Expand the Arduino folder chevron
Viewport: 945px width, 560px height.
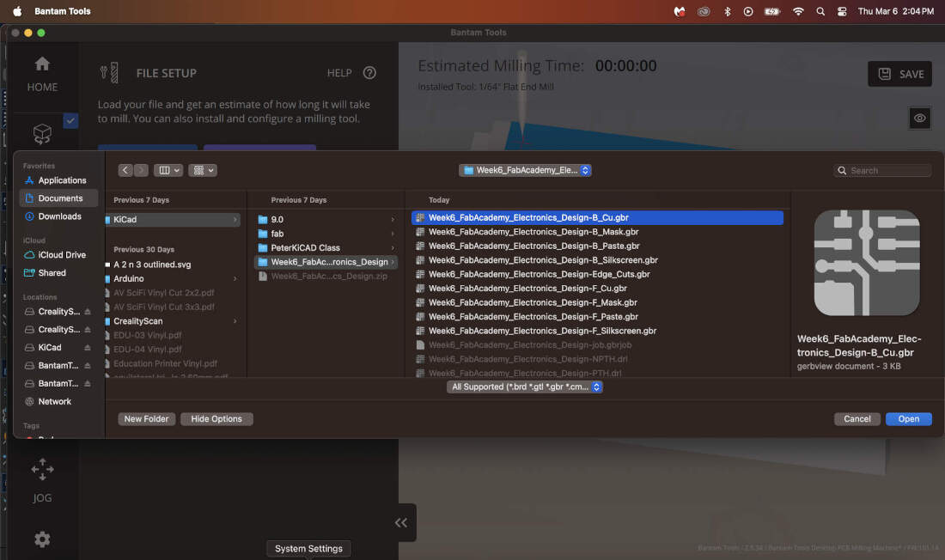click(235, 278)
